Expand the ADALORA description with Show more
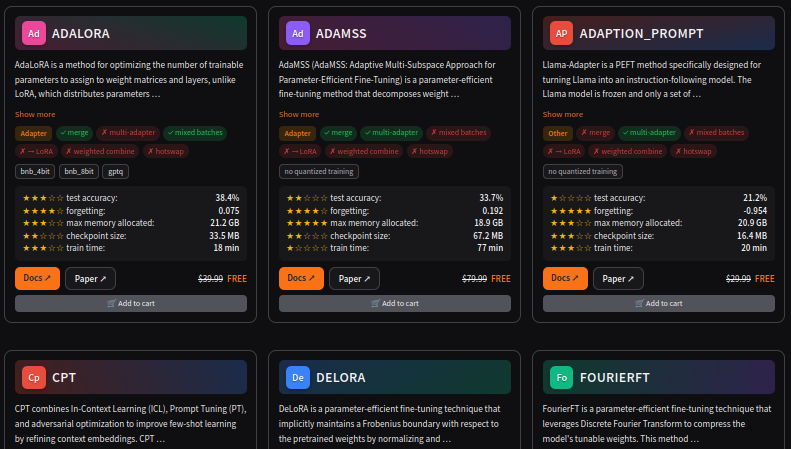Viewport: 791px width, 449px height. point(35,115)
